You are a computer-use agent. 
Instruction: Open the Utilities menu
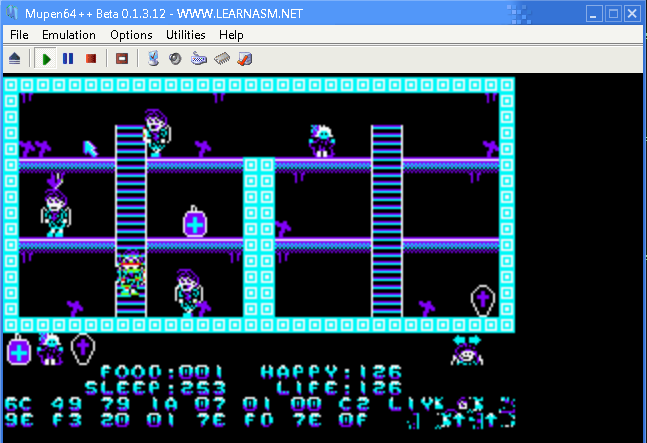coord(185,34)
